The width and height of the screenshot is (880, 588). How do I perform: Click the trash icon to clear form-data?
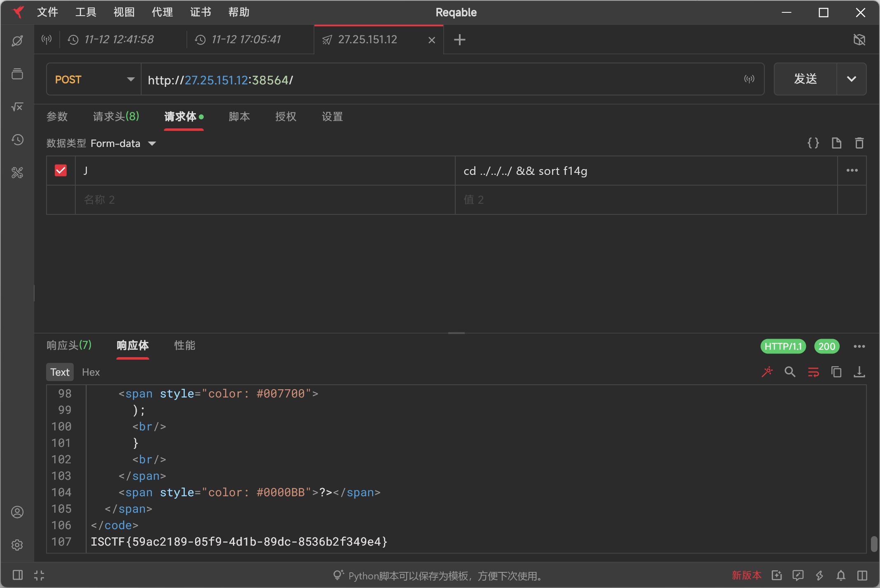pyautogui.click(x=859, y=143)
